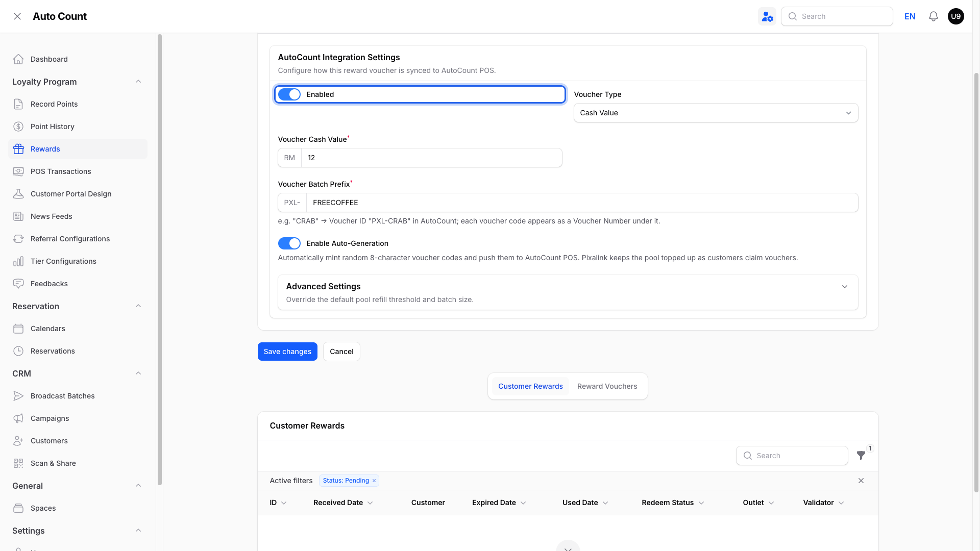Click the POS Transactions cash icon
This screenshot has height=551, width=980.
pos(18,171)
